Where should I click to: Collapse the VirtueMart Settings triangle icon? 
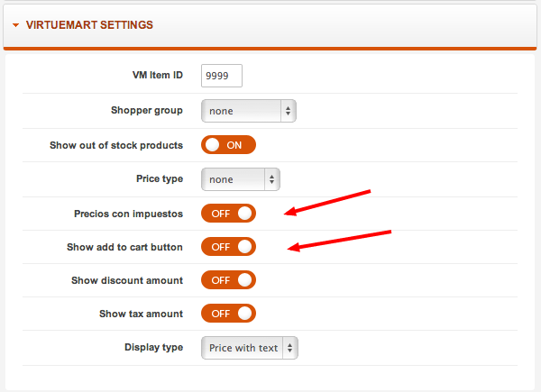coord(15,25)
